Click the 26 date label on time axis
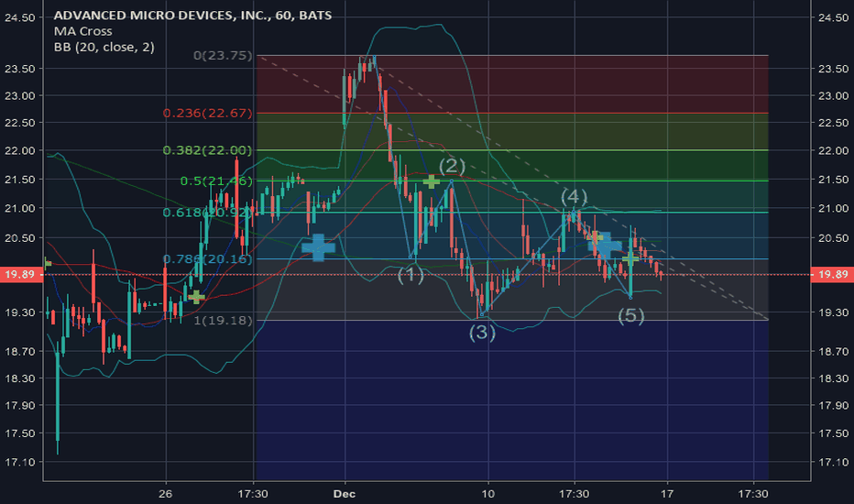The height and width of the screenshot is (504, 854). [166, 494]
